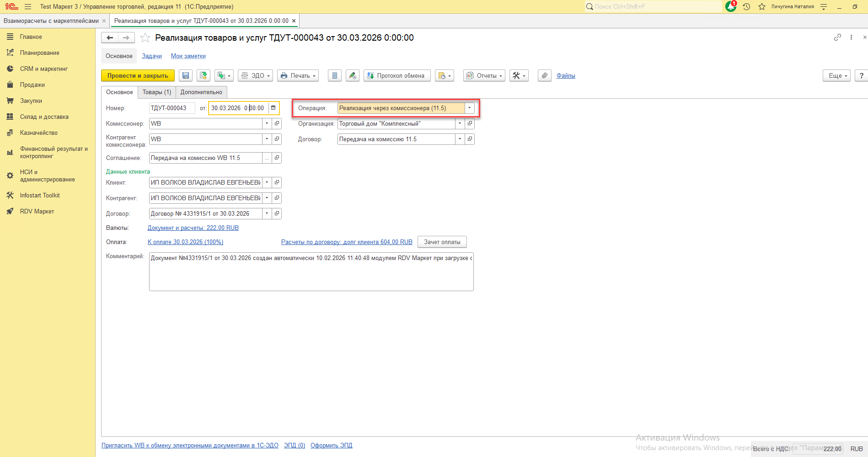Add document to favorites with star
The width and height of the screenshot is (868, 457).
pos(145,38)
